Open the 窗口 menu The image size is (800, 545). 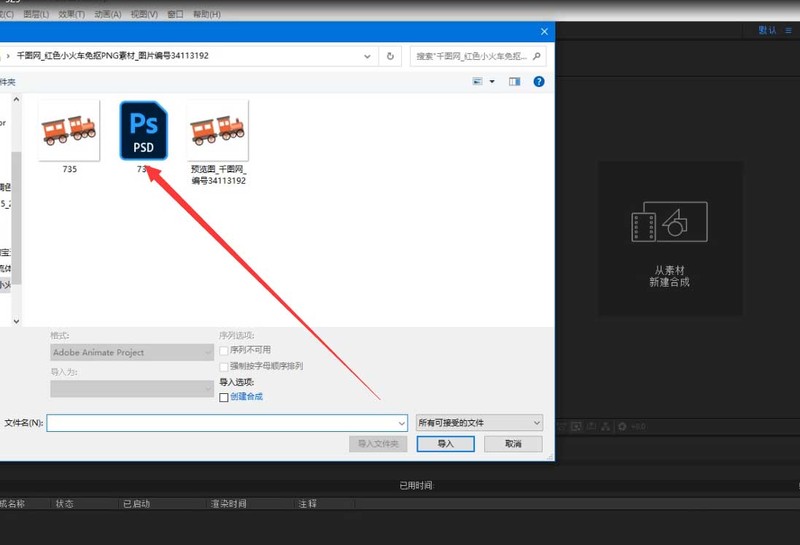pyautogui.click(x=175, y=14)
